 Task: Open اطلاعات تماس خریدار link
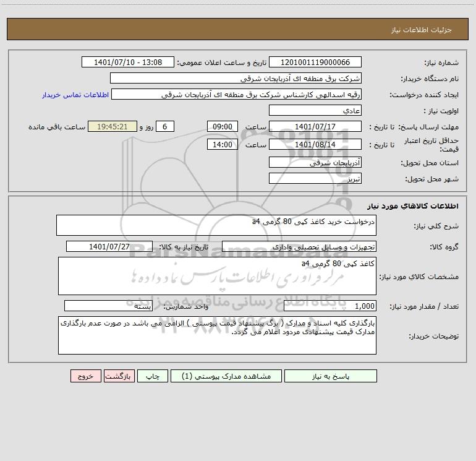tap(75, 95)
